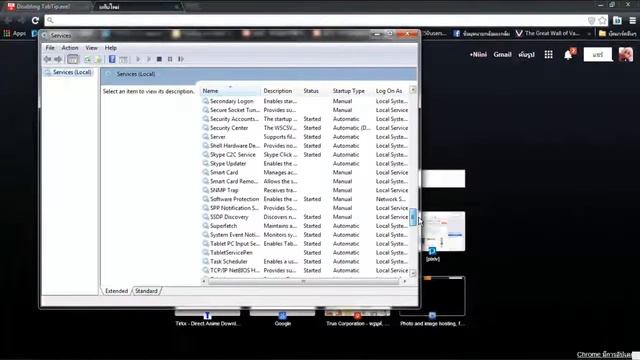The width and height of the screenshot is (640, 360).
Task: Click the Forward arrow in Services toolbar
Action: 58,59
